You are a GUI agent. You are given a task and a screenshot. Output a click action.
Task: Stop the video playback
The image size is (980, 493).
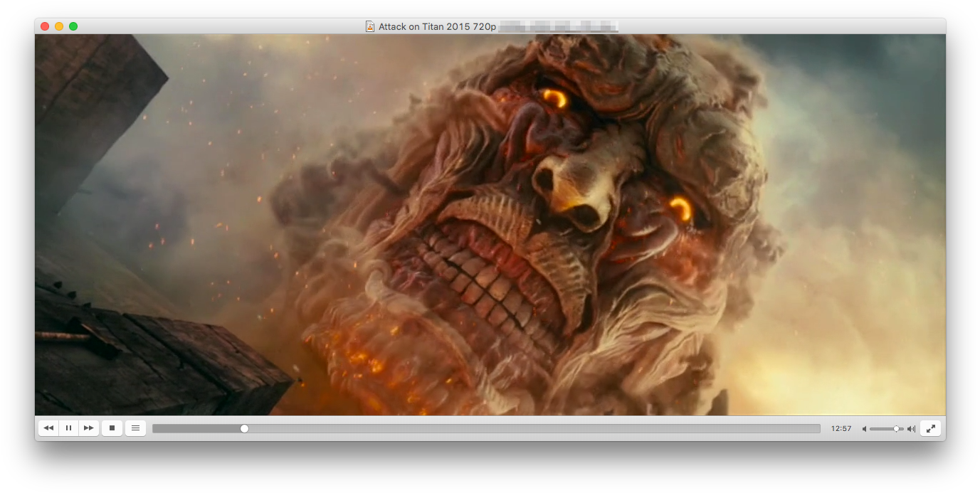[112, 428]
